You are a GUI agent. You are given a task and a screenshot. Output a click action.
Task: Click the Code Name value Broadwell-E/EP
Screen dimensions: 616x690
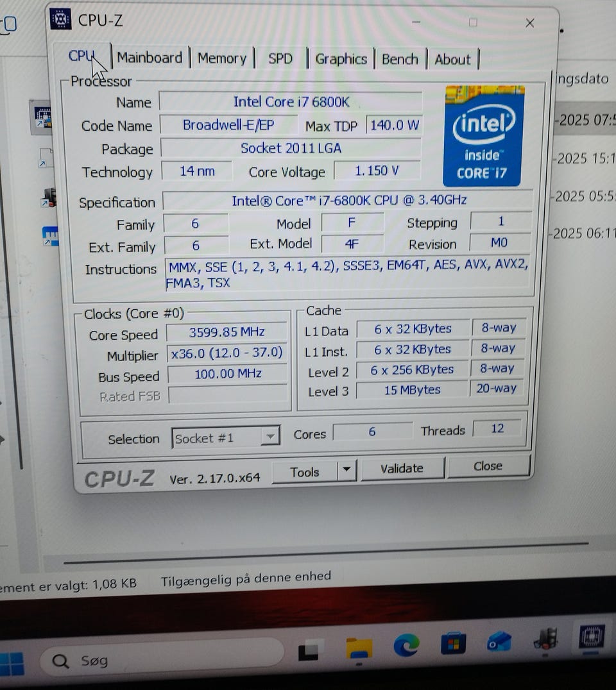(228, 125)
